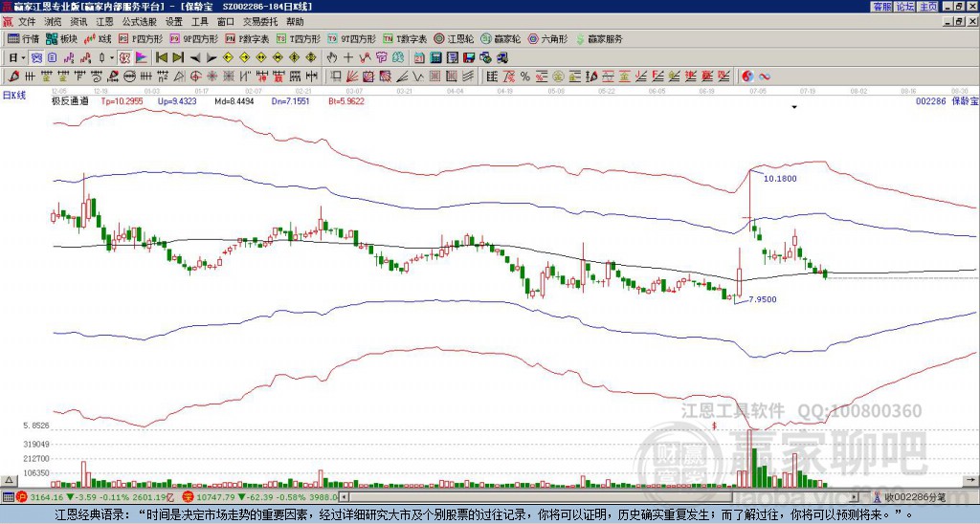Viewport: 980px width, 524px height.
Task: Open the 赢家轮 tool
Action: (501, 38)
